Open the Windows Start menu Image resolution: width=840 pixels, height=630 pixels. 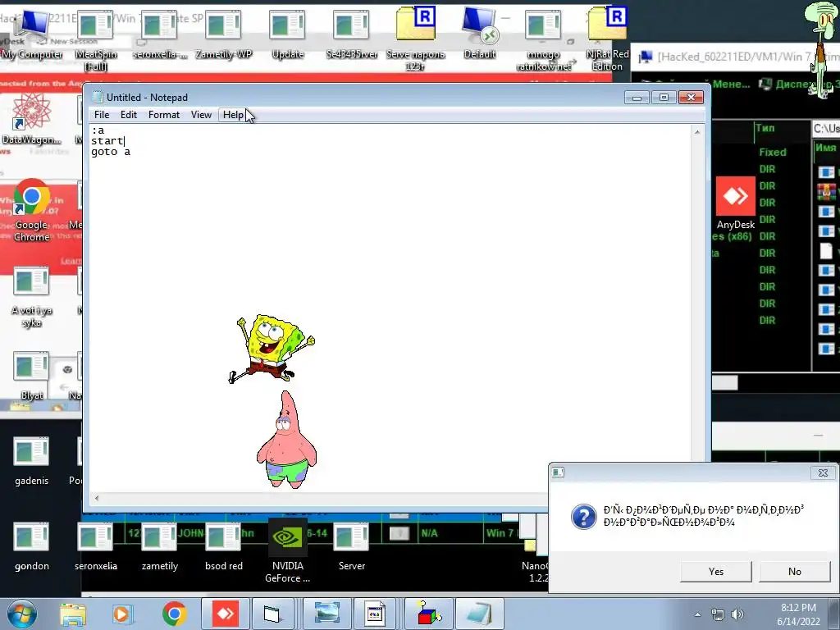pos(21,614)
